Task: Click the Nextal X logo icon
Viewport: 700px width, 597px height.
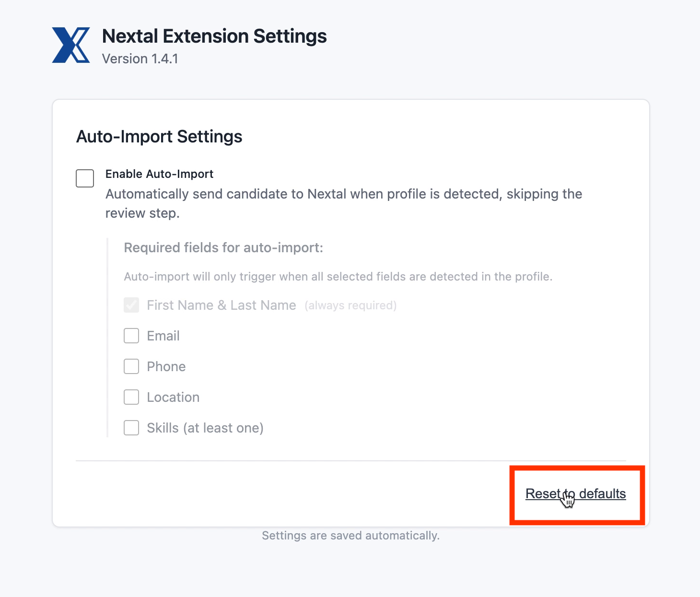Action: click(x=71, y=45)
